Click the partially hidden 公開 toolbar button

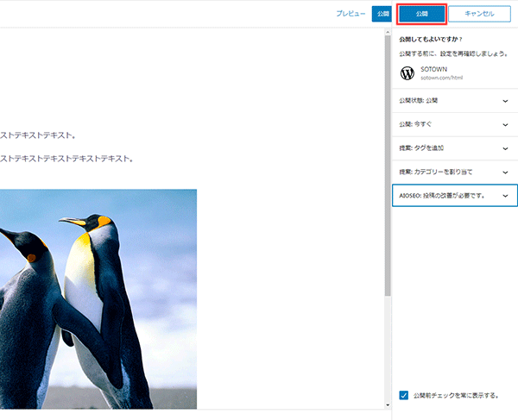tap(382, 14)
